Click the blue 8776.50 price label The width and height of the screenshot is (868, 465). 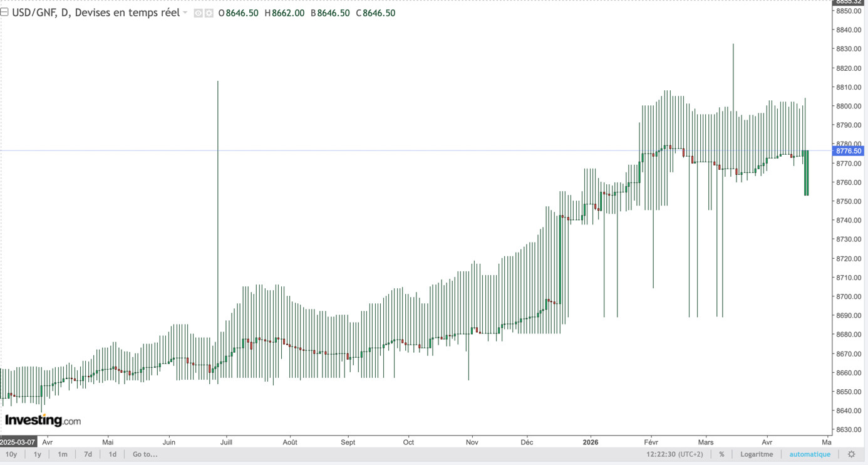point(849,151)
